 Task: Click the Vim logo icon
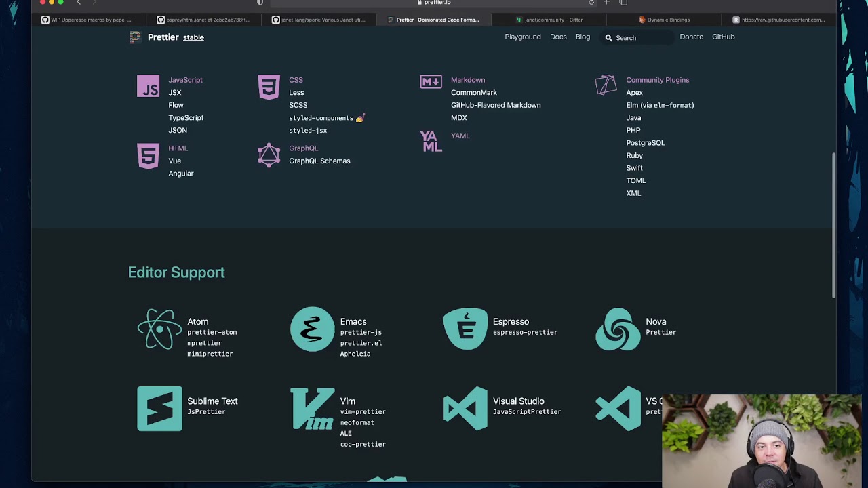coord(313,409)
